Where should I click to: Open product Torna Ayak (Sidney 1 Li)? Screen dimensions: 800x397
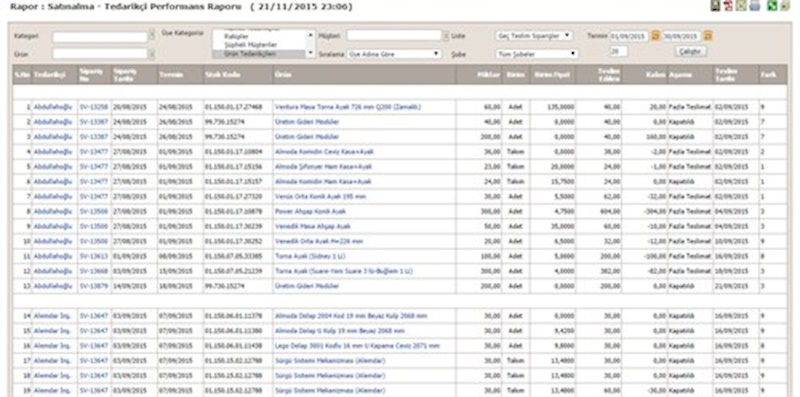(x=310, y=256)
